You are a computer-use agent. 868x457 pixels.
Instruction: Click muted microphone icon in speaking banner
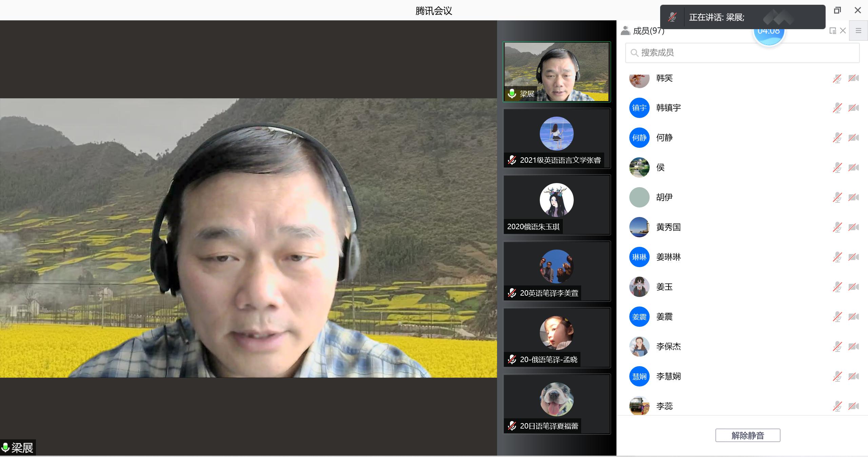[672, 17]
